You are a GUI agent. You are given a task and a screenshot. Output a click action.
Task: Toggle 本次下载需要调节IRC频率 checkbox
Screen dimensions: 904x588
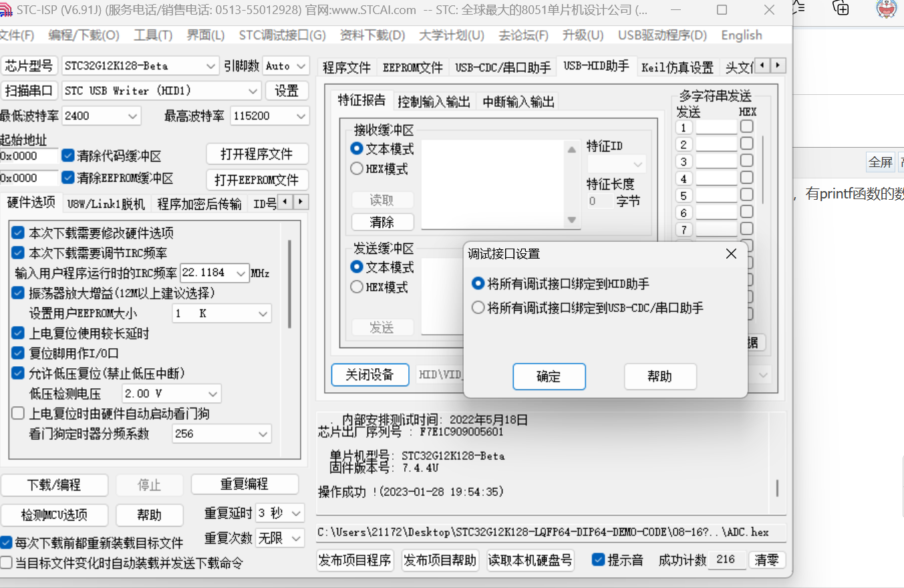point(18,253)
